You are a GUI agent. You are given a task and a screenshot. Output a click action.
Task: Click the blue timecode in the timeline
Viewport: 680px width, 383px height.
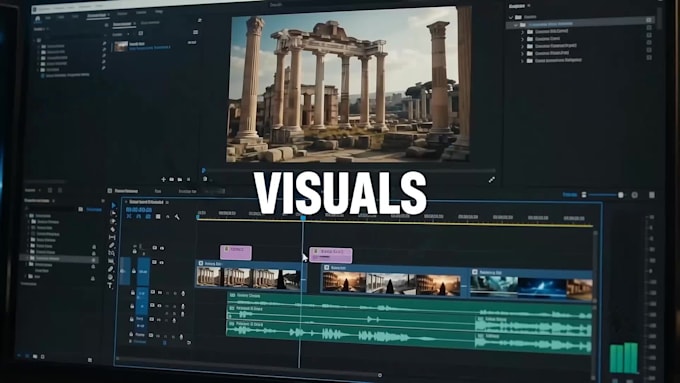click(x=139, y=209)
